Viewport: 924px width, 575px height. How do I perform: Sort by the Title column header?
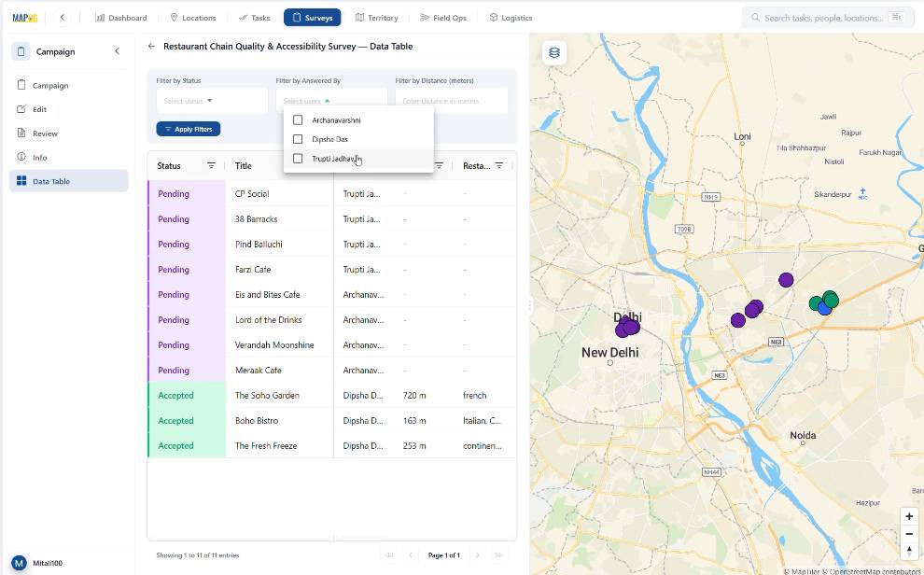coord(244,165)
